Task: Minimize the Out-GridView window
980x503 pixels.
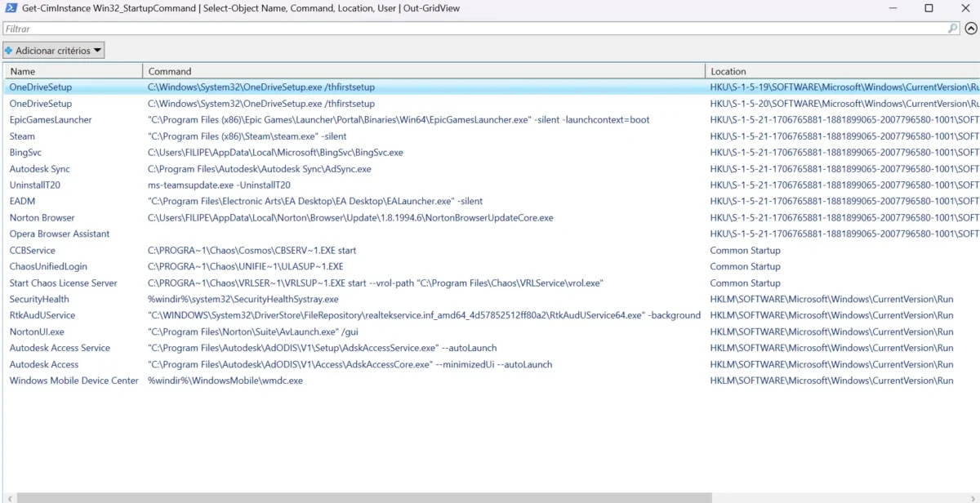Action: click(892, 8)
